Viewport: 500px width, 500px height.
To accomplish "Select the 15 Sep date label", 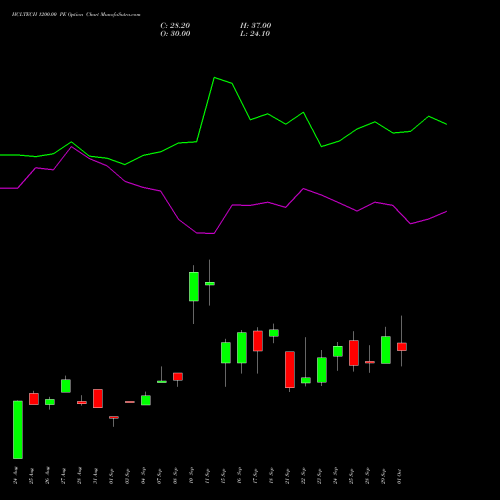I will pos(224,476).
